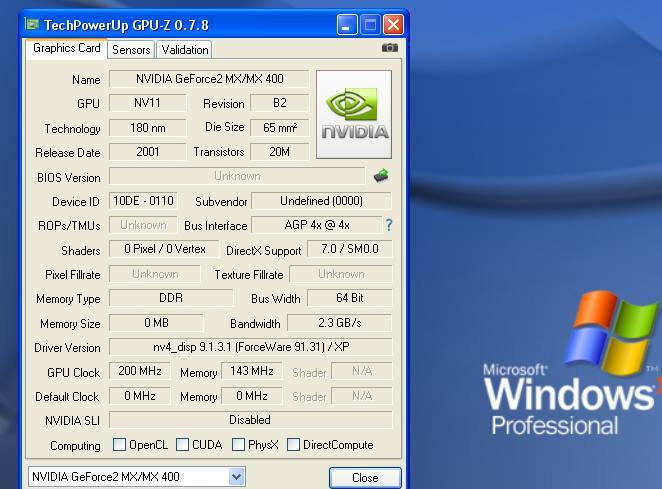Click the NVIDIA SLI value Disabled
The width and height of the screenshot is (662, 489).
click(251, 420)
